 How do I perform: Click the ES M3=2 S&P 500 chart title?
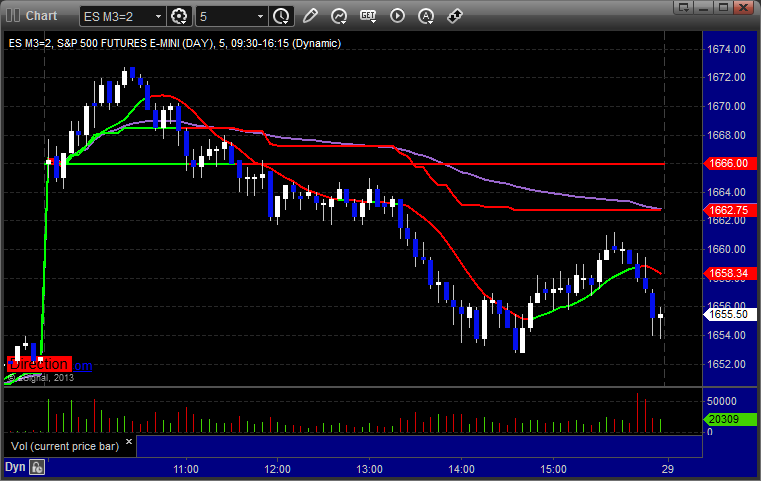(175, 44)
